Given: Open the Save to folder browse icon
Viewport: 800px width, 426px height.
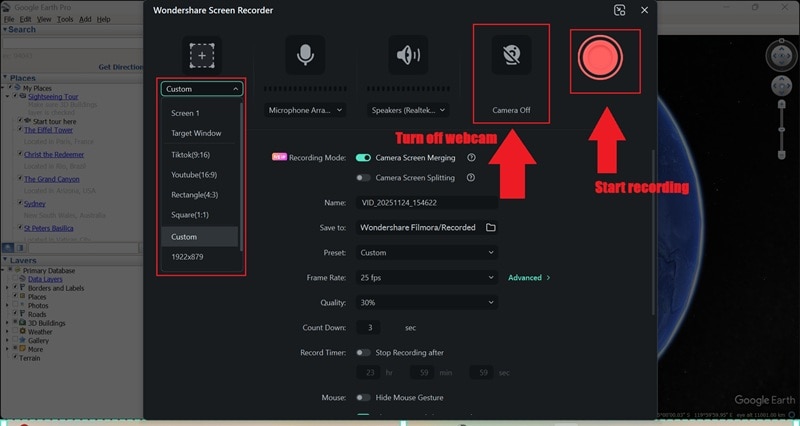Looking at the screenshot, I should click(490, 228).
